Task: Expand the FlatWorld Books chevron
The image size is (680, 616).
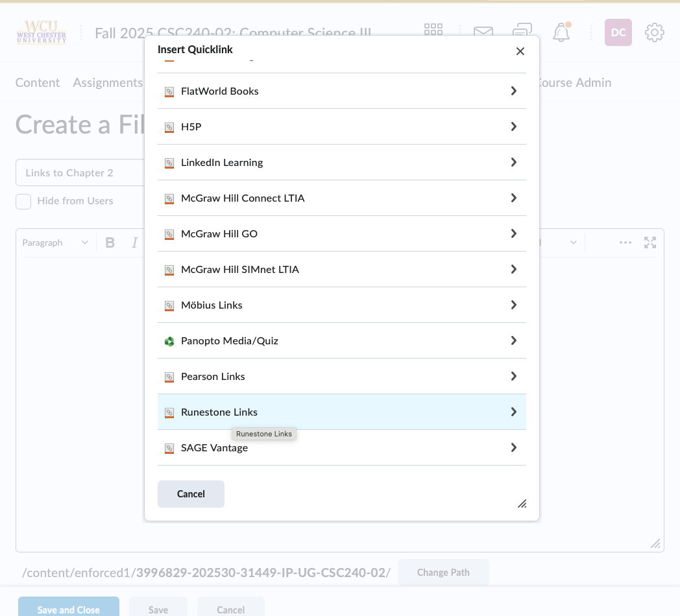Action: click(x=513, y=91)
